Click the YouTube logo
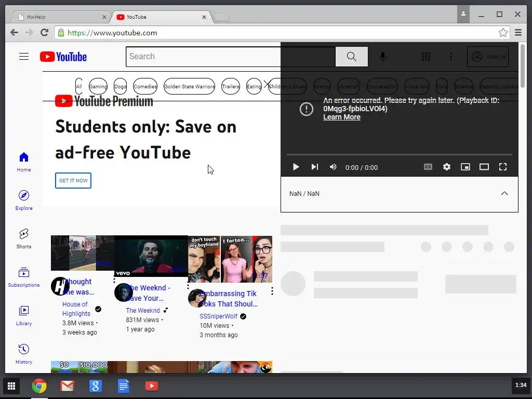This screenshot has height=399, width=532. click(x=63, y=57)
